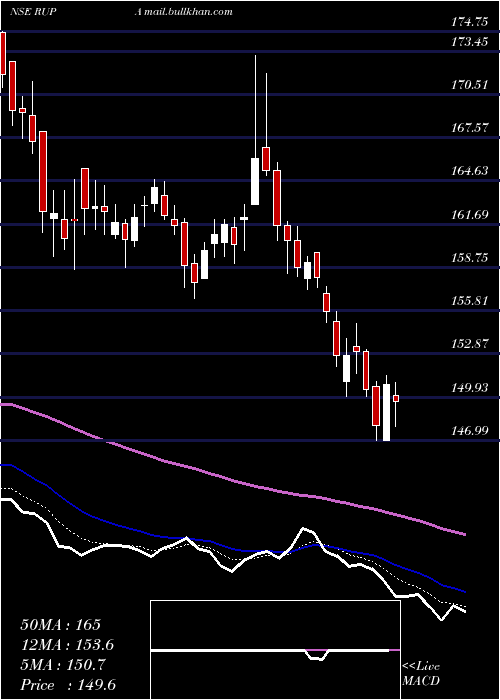This screenshot has width=500, height=700.
Task: Click the 152.87 price level label
Action: pos(469,344)
